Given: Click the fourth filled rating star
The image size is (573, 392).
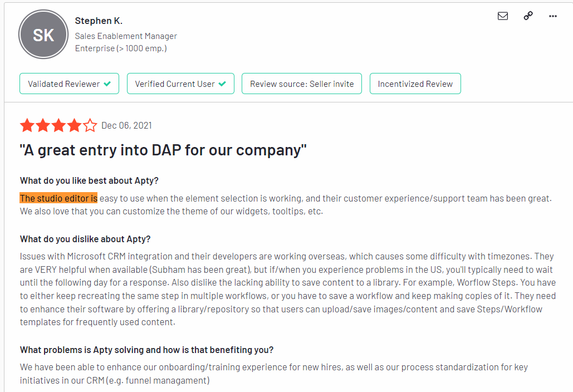Looking at the screenshot, I should tap(74, 125).
